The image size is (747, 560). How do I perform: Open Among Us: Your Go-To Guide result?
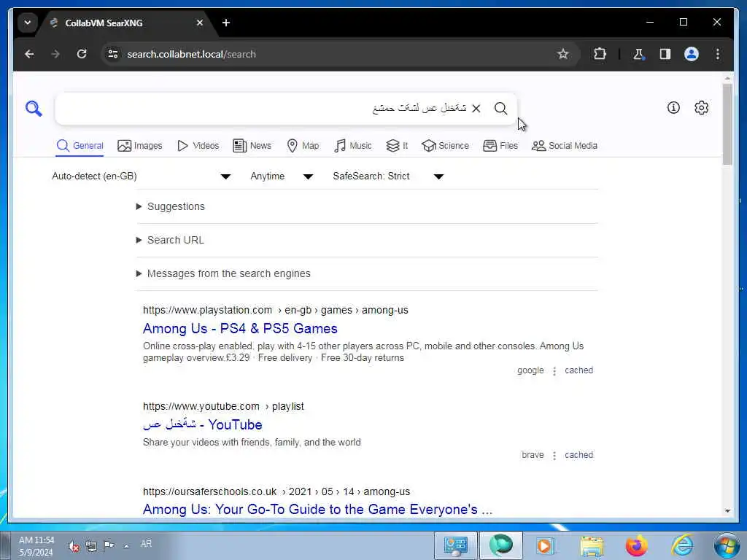point(317,510)
